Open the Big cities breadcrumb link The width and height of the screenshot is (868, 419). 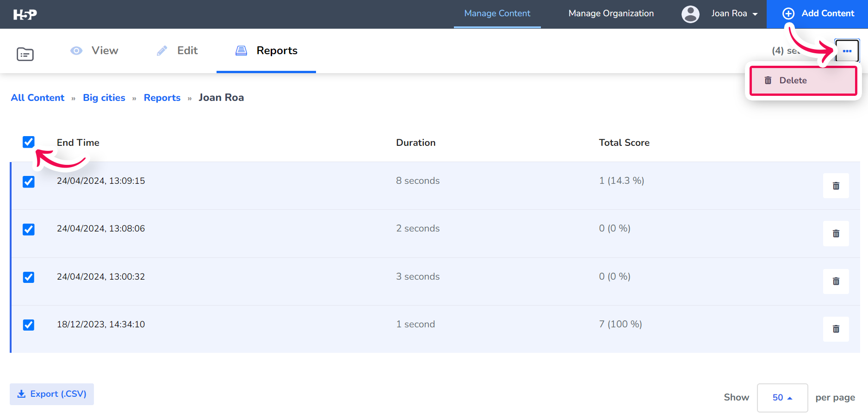[x=104, y=98]
